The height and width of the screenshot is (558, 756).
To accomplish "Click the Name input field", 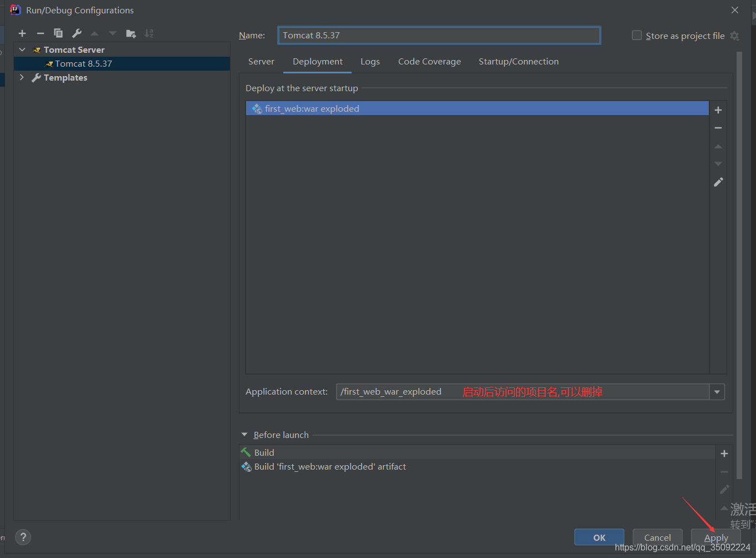I will (439, 35).
